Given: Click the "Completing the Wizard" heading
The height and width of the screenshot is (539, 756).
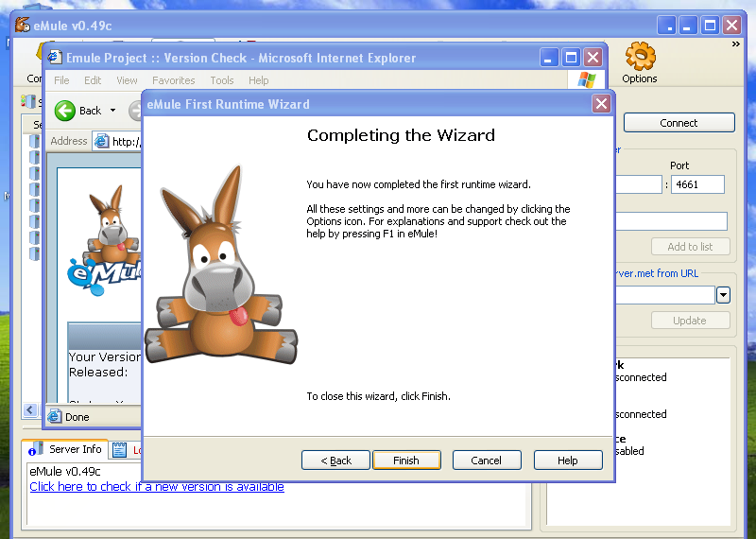Looking at the screenshot, I should [401, 135].
